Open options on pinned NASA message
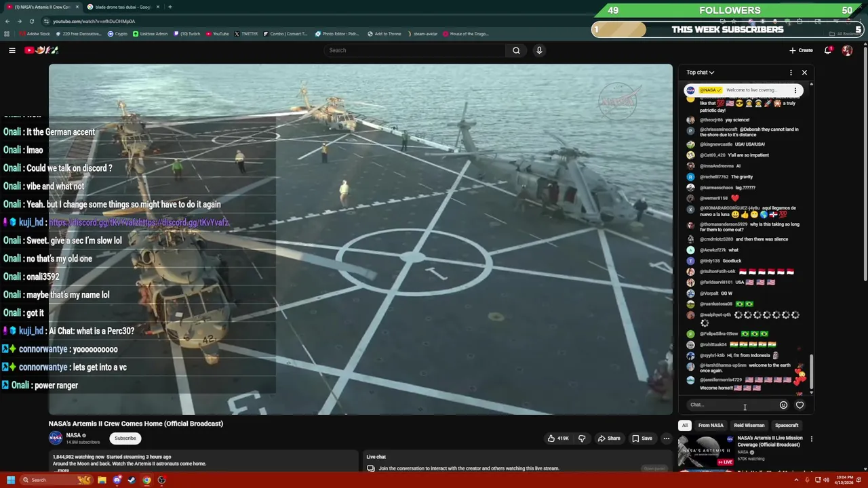868x488 pixels. point(795,90)
